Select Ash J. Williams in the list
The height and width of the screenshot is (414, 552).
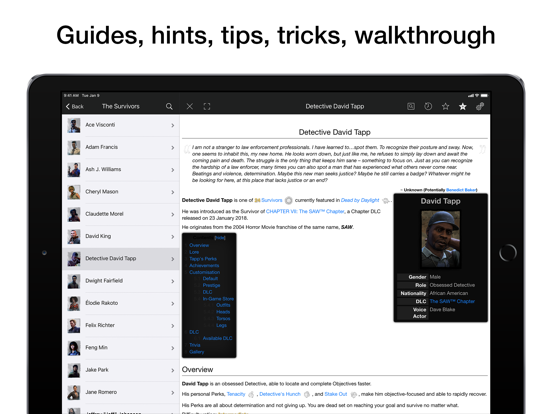[121, 169]
